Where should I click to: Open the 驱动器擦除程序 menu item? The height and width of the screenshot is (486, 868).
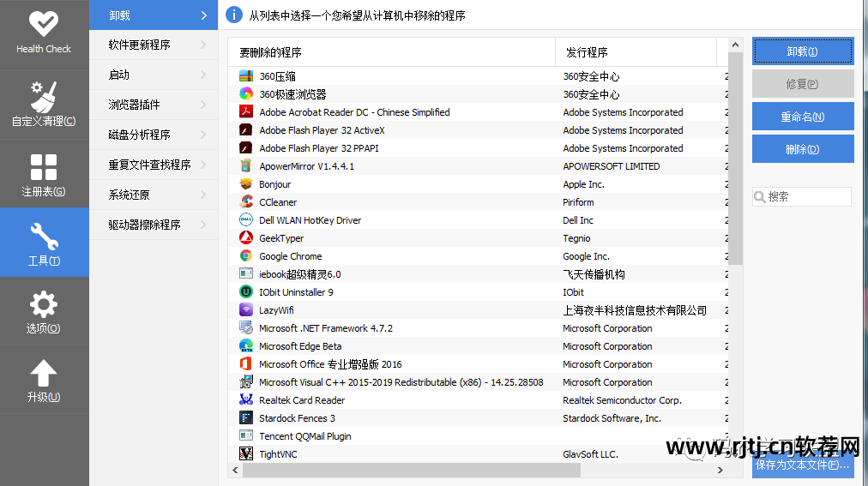[154, 225]
